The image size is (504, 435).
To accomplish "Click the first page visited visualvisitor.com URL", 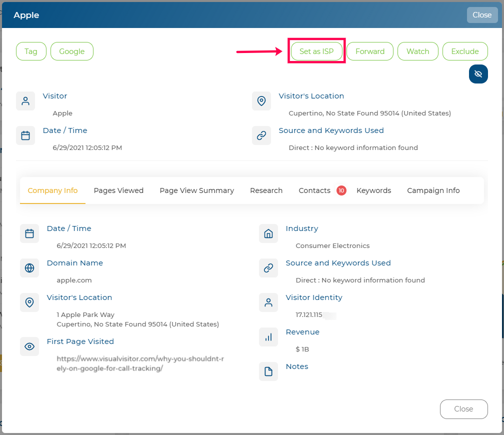I will (140, 363).
